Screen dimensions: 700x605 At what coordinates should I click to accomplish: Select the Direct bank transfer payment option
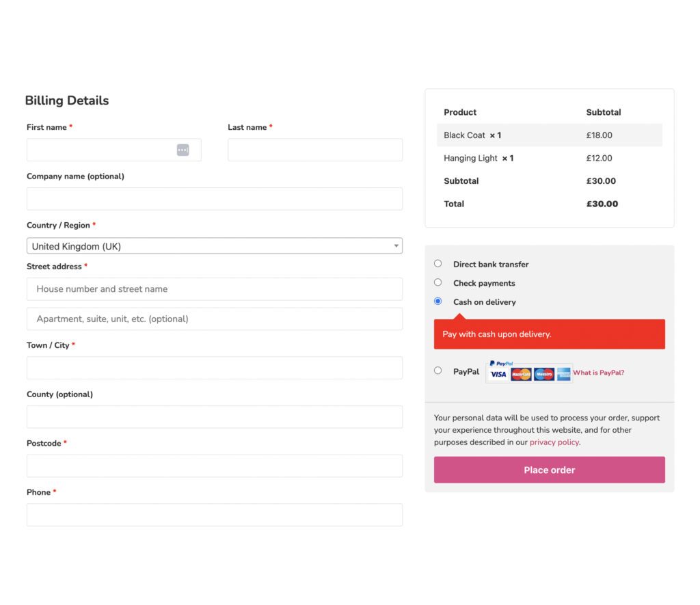click(437, 263)
